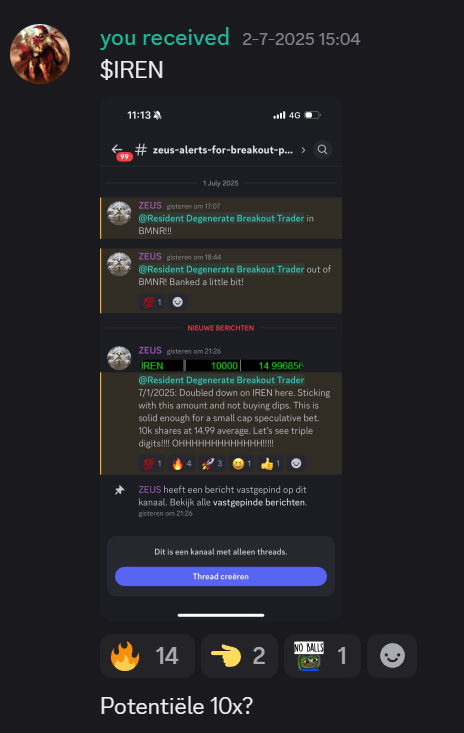Click the message timestamp 2-7-2025 15:04
The width and height of the screenshot is (464, 733).
pos(301,39)
